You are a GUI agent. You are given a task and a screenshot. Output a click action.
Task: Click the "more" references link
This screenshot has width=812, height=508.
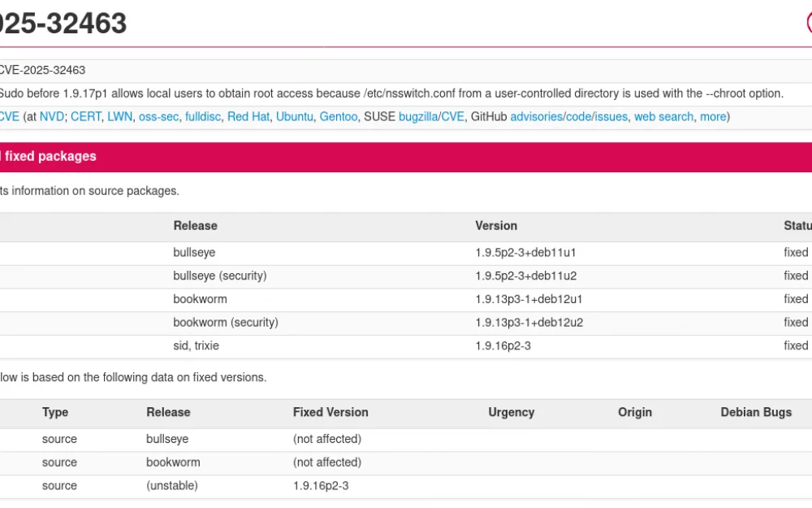(x=713, y=116)
